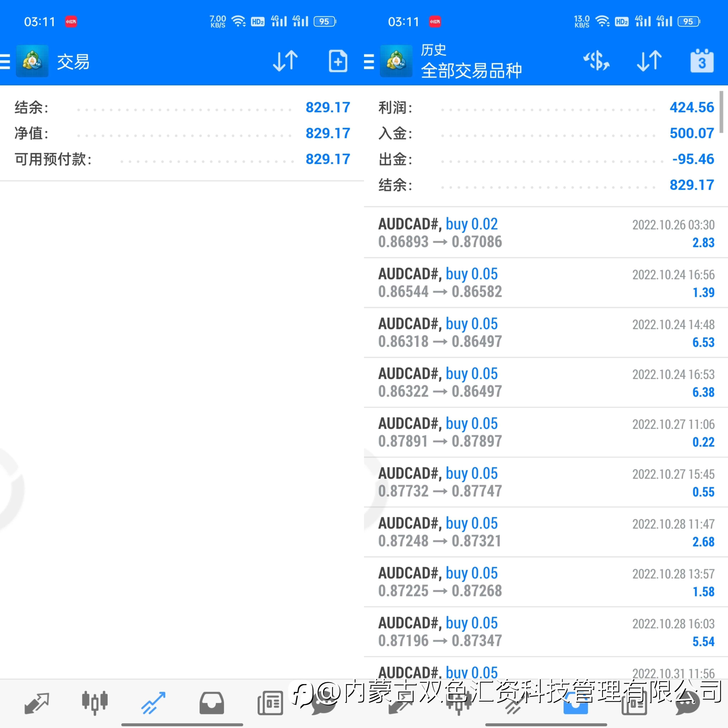Open AUDCAD# trade dated 2022.10.27 11:06
Screen dimensions: 728x728
point(546,432)
